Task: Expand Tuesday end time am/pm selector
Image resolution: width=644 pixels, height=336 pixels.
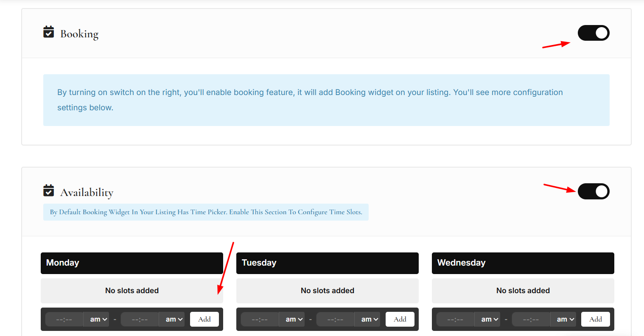Action: (x=370, y=319)
